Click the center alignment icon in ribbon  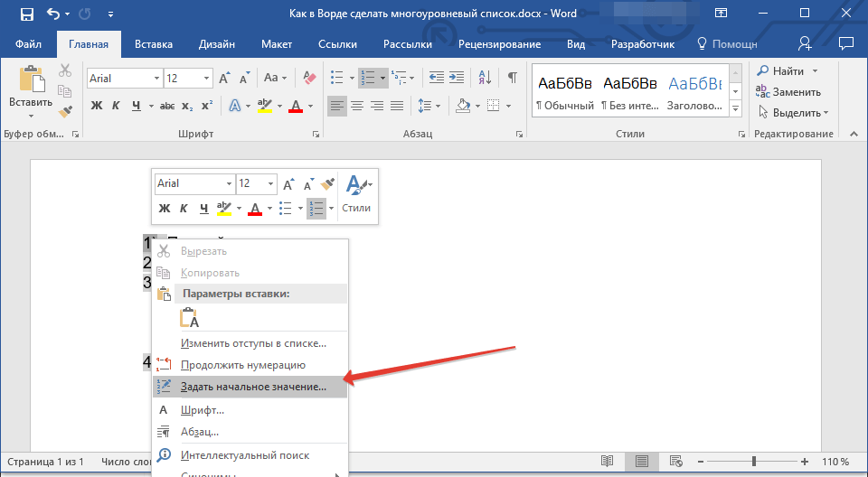point(357,106)
